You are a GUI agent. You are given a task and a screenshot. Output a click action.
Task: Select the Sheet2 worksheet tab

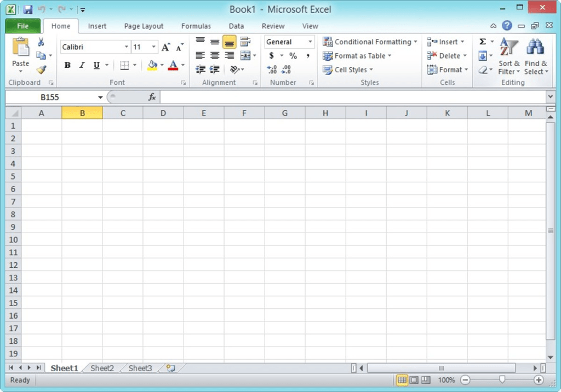102,368
